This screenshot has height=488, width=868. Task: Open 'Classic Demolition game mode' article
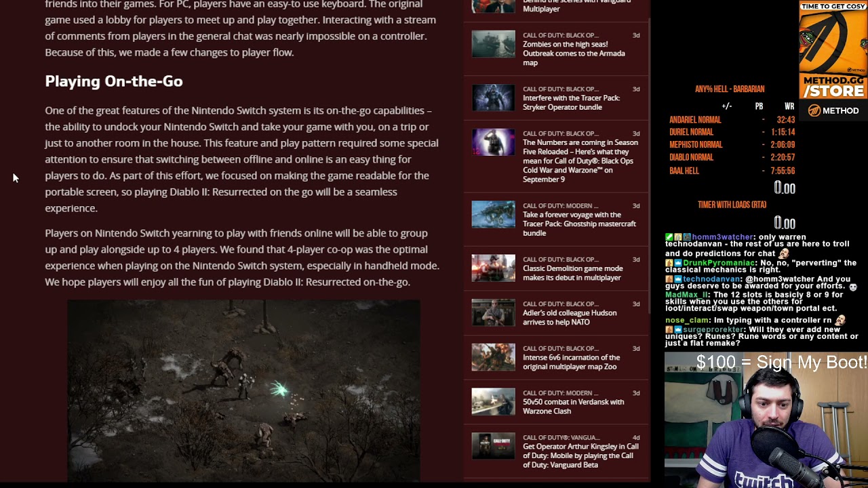572,272
